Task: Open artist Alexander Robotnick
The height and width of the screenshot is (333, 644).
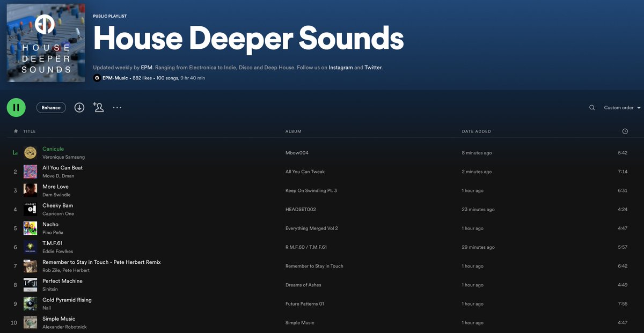Action: click(x=64, y=327)
